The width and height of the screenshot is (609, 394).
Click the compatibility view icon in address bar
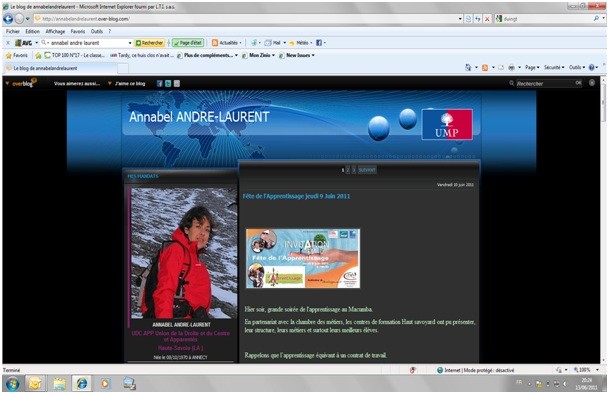pos(469,19)
